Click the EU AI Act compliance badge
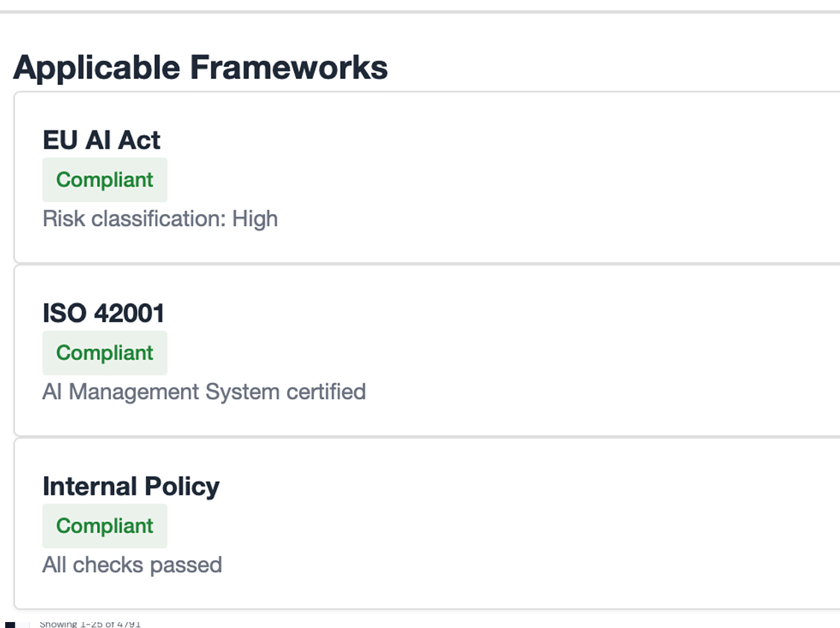This screenshot has width=840, height=628. 104,180
